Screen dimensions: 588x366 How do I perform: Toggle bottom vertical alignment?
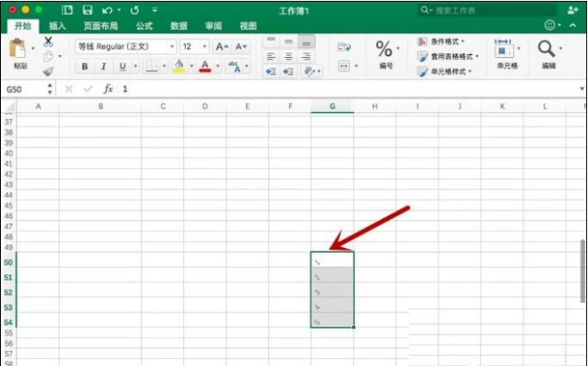(306, 41)
